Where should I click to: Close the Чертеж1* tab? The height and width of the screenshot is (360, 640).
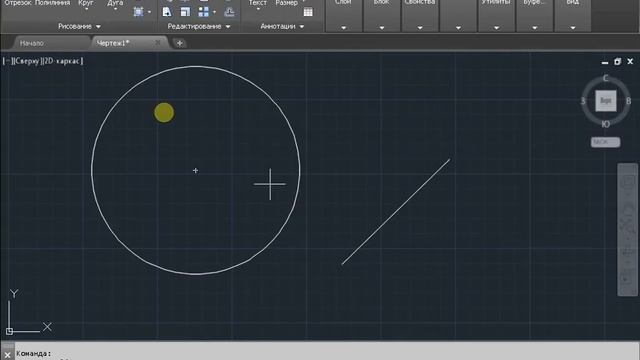158,42
